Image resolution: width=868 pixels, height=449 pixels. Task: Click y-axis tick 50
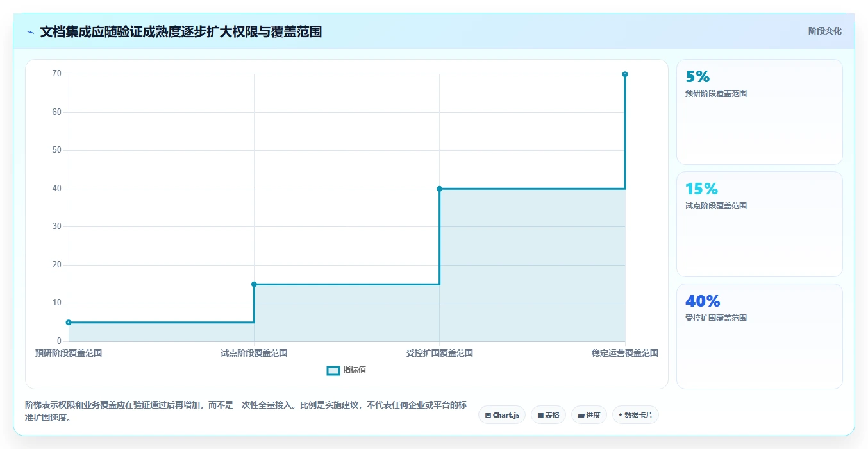[57, 150]
